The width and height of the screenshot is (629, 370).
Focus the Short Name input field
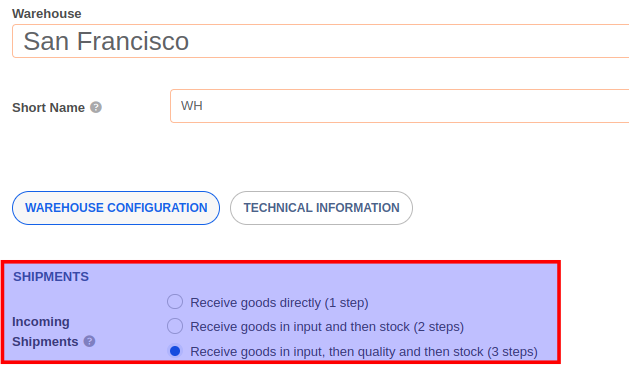[x=400, y=106]
